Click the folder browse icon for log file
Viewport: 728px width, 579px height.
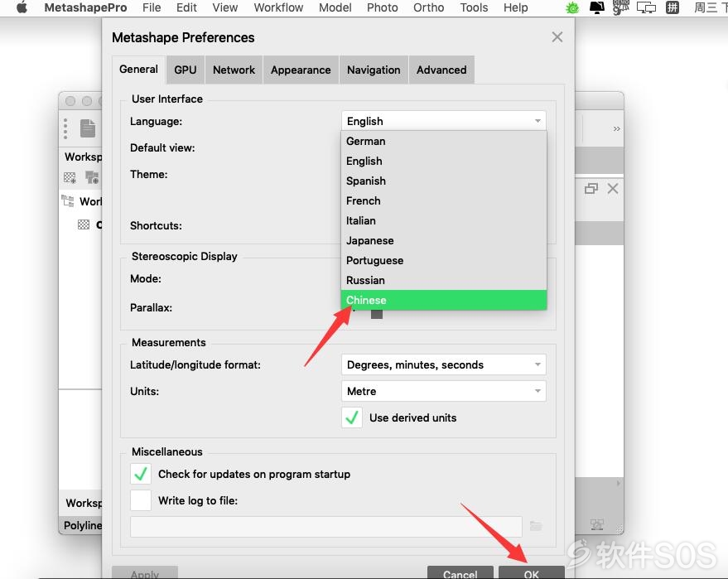pos(536,527)
